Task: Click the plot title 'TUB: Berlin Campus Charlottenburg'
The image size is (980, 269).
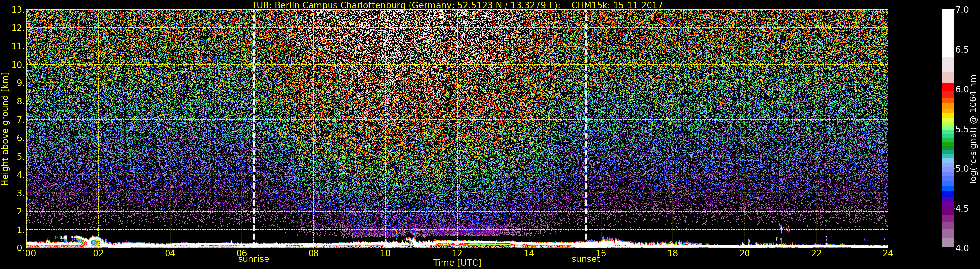Action: click(329, 5)
